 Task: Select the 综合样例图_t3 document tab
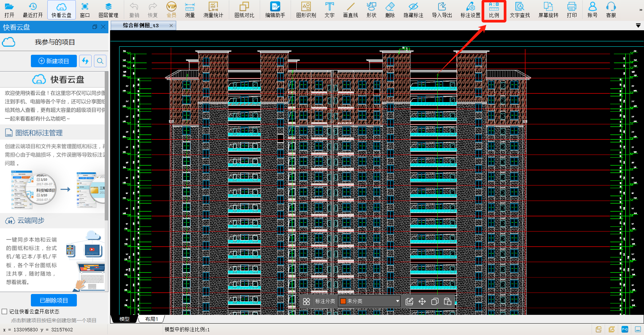point(141,26)
